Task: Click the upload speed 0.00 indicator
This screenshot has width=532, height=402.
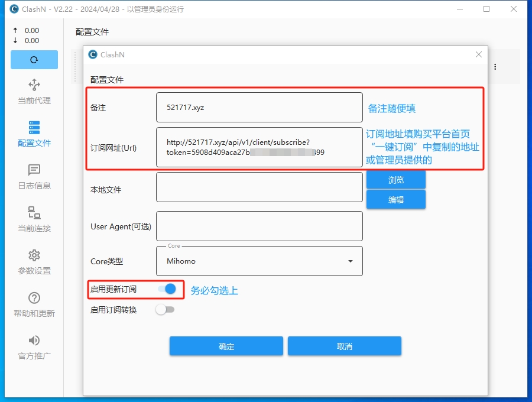Action: click(27, 30)
